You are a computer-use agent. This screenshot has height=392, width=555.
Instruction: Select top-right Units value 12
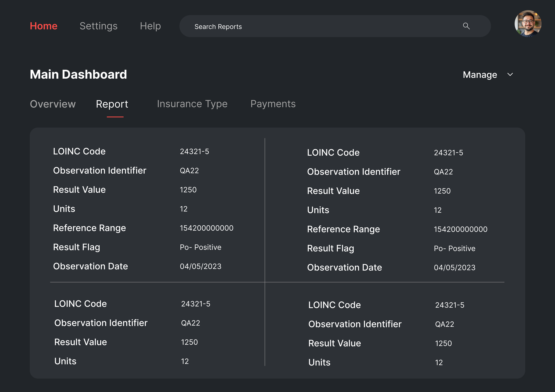[x=438, y=210]
